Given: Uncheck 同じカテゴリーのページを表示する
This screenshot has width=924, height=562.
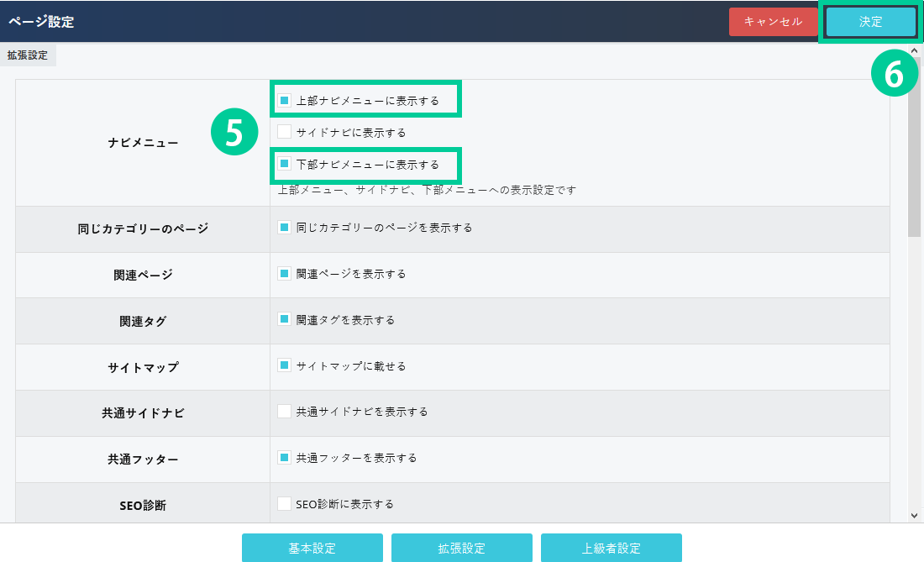Looking at the screenshot, I should tap(285, 228).
